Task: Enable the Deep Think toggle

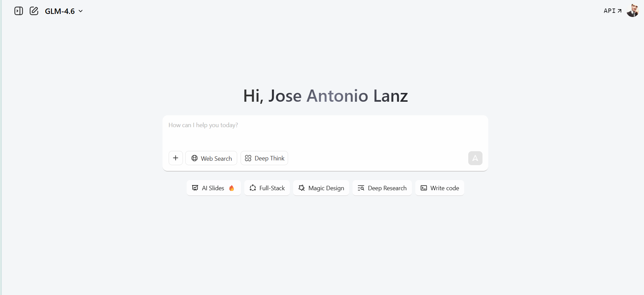Action: (264, 158)
